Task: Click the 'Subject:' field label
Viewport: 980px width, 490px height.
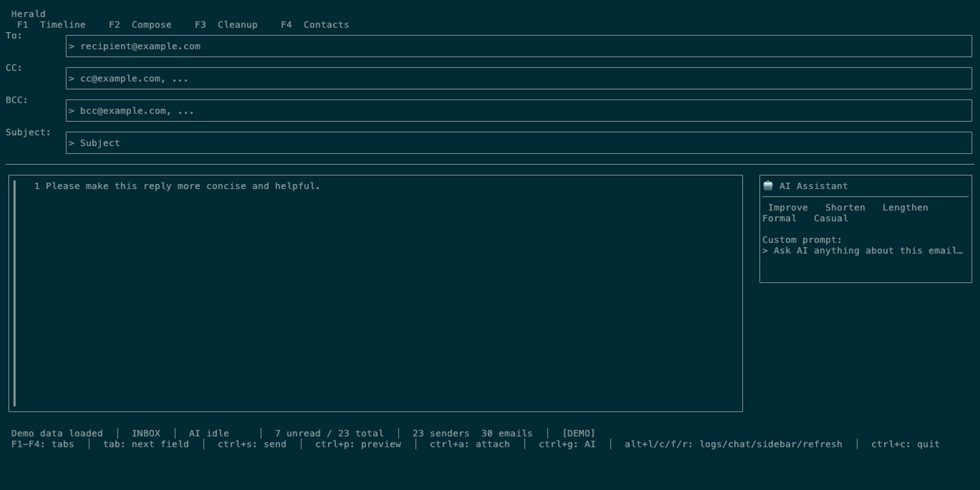Action: 28,132
